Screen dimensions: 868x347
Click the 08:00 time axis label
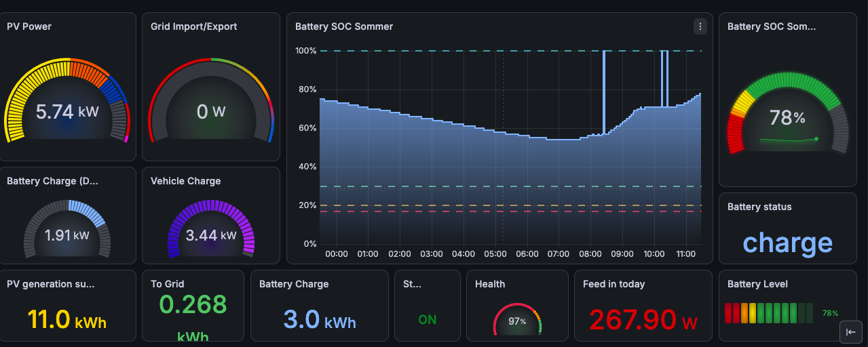pos(590,254)
